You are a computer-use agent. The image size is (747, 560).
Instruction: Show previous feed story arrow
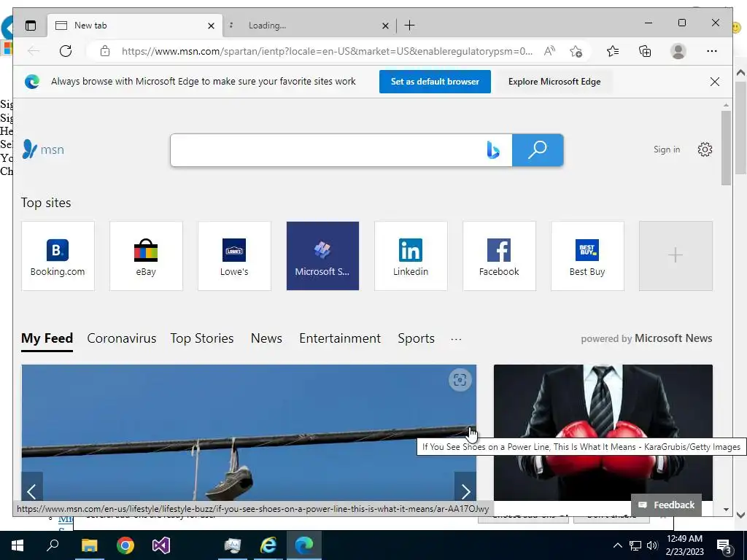(32, 491)
